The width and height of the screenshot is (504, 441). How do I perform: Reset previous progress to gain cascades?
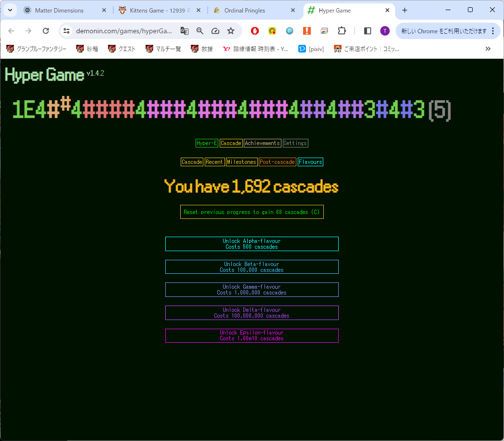pyautogui.click(x=252, y=212)
